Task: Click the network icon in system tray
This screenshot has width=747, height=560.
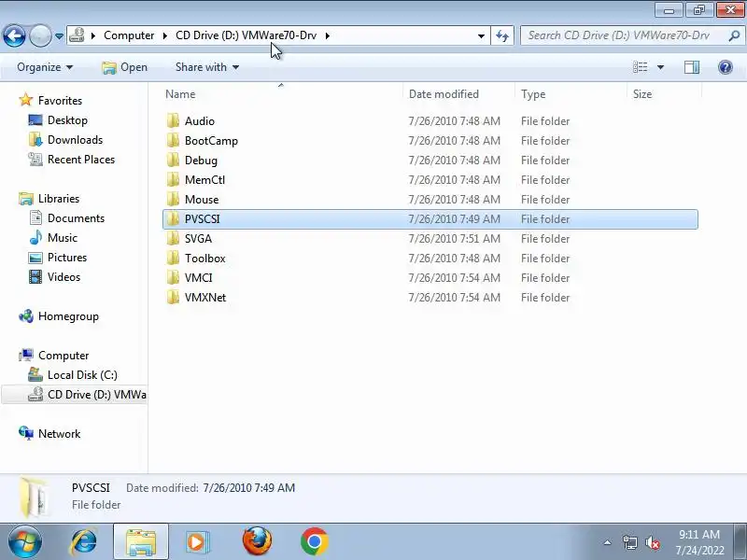Action: coord(629,542)
